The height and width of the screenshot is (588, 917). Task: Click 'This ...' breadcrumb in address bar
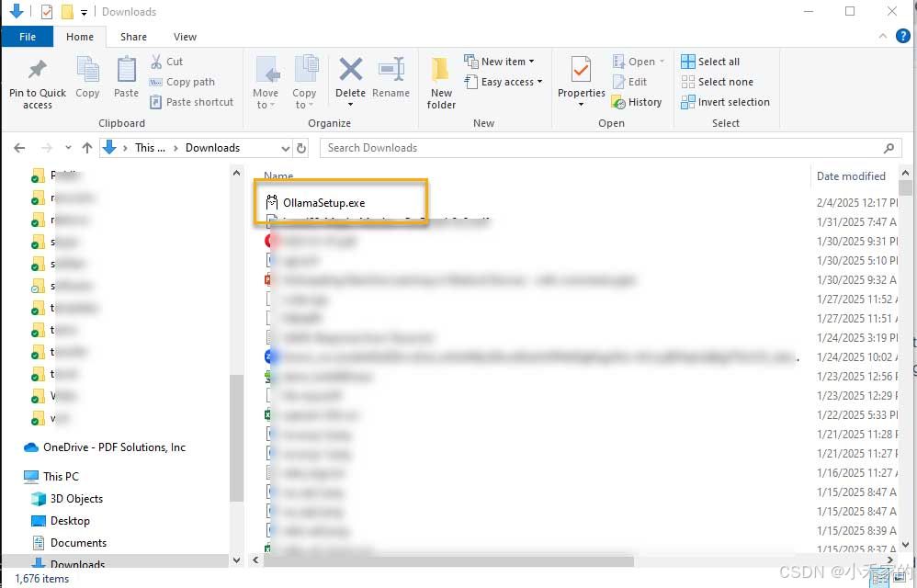tap(151, 148)
